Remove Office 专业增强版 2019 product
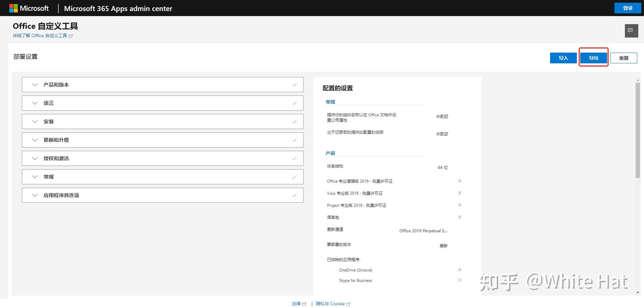The height and width of the screenshot is (308, 644). (460, 181)
